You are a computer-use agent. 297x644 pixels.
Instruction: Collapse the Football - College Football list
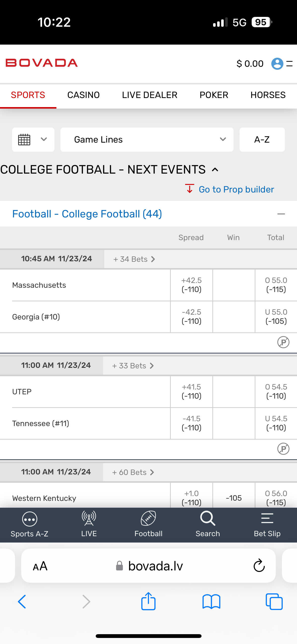[281, 214]
